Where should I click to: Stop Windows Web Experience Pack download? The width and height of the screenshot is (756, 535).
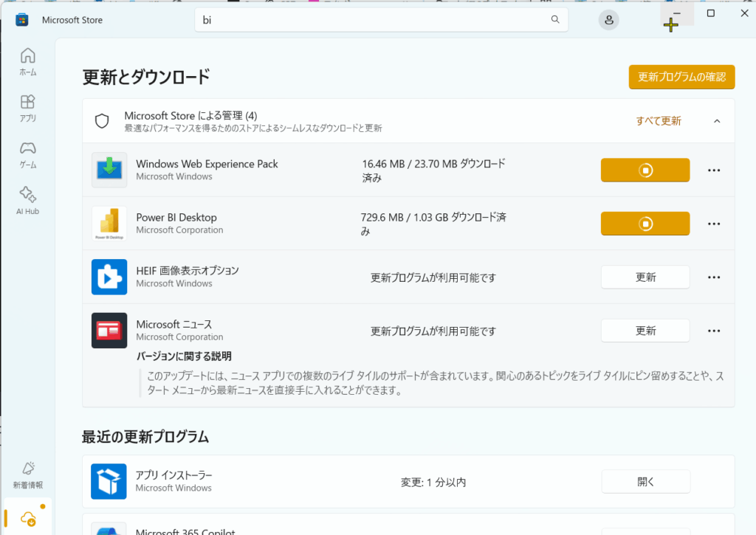pos(645,170)
